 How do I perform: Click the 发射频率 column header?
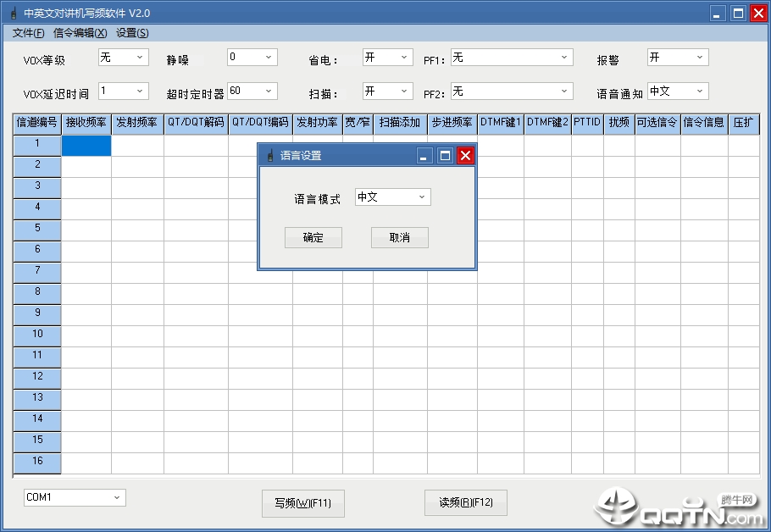click(137, 124)
